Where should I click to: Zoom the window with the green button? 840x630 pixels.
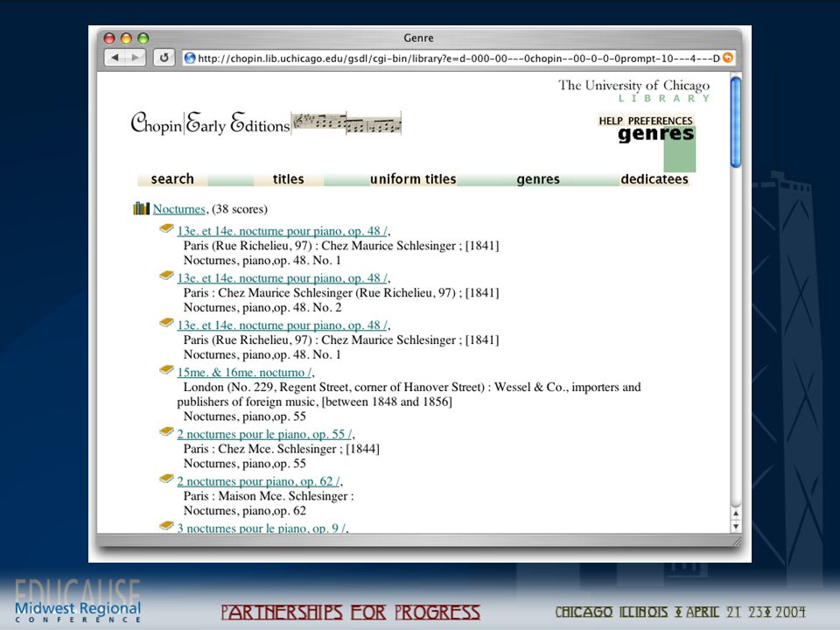(143, 38)
